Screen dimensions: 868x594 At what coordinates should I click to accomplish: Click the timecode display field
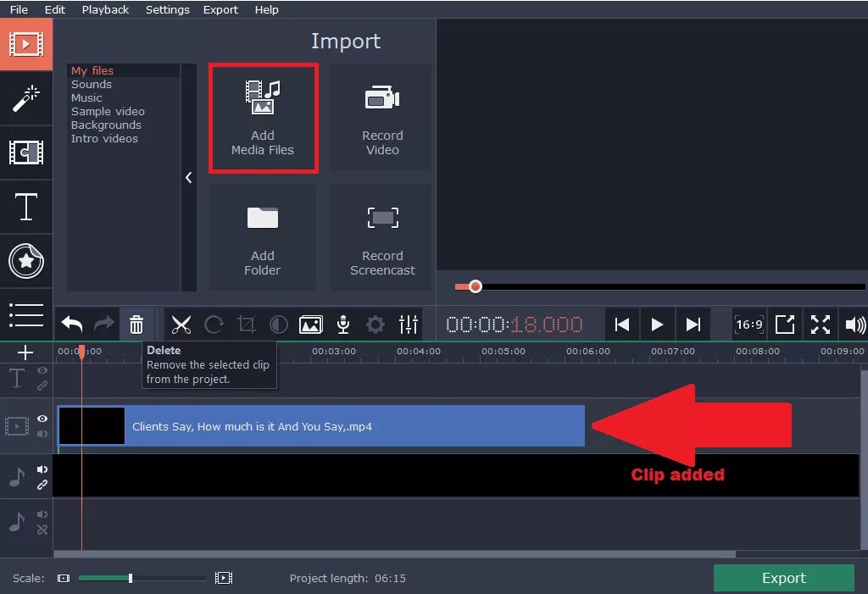515,325
